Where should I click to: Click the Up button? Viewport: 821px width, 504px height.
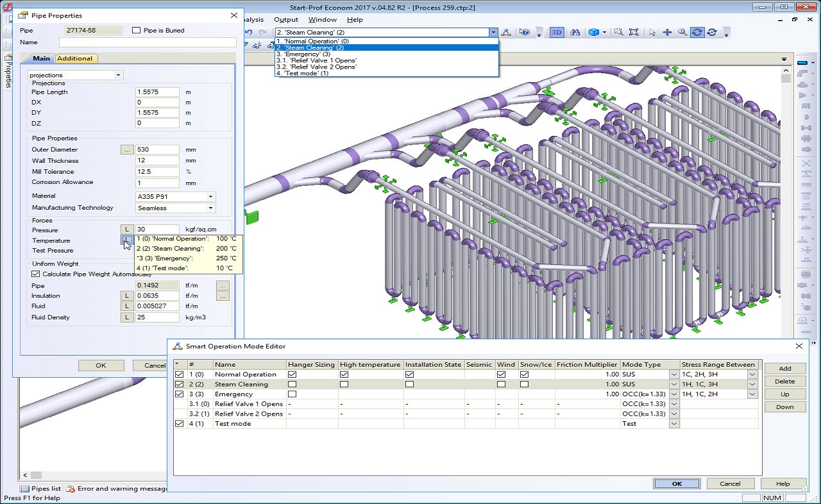[785, 394]
